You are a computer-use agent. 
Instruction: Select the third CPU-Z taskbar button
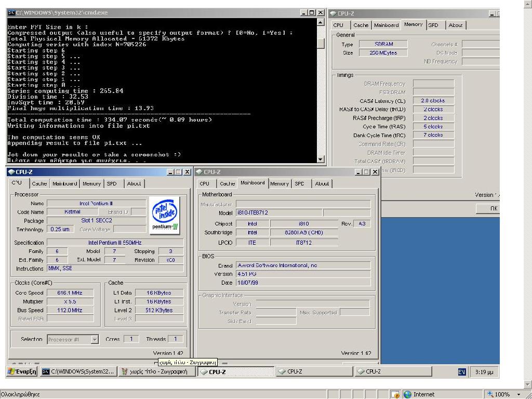393,371
